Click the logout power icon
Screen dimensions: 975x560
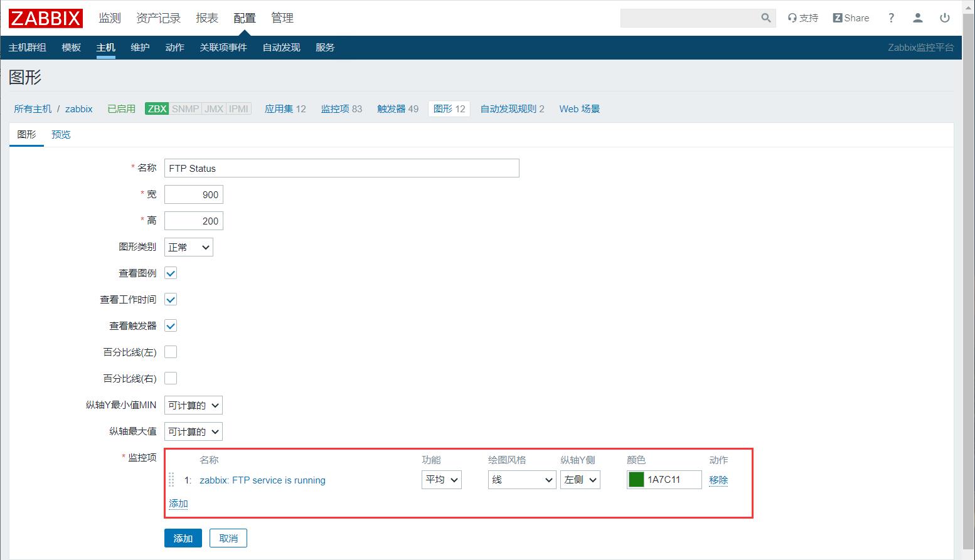[x=945, y=18]
